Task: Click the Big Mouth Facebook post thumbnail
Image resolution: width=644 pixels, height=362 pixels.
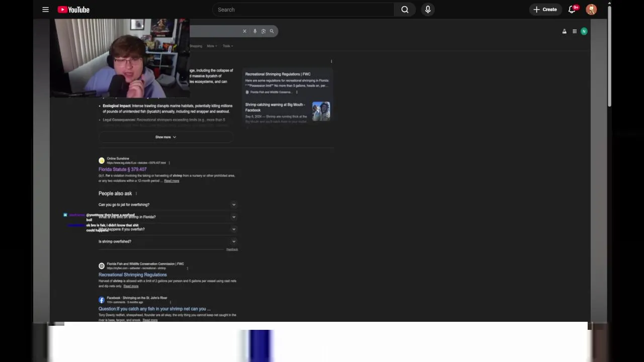Action: (321, 111)
